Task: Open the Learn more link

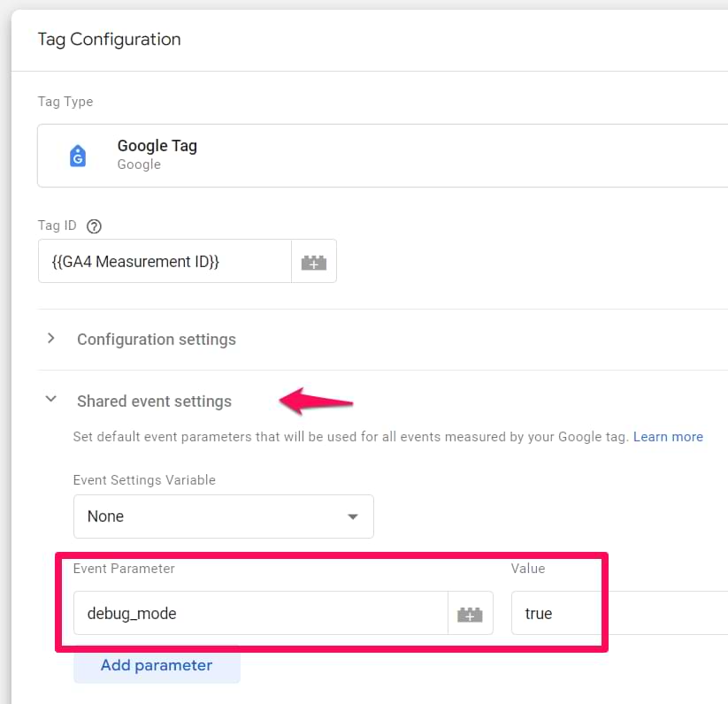Action: tap(668, 437)
